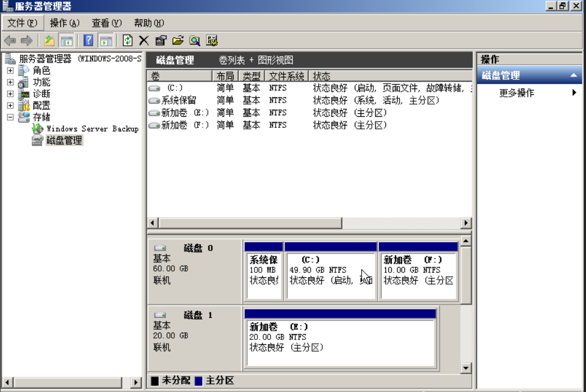Click the Refresh toolbar icon
586x392 pixels.
pyautogui.click(x=128, y=40)
